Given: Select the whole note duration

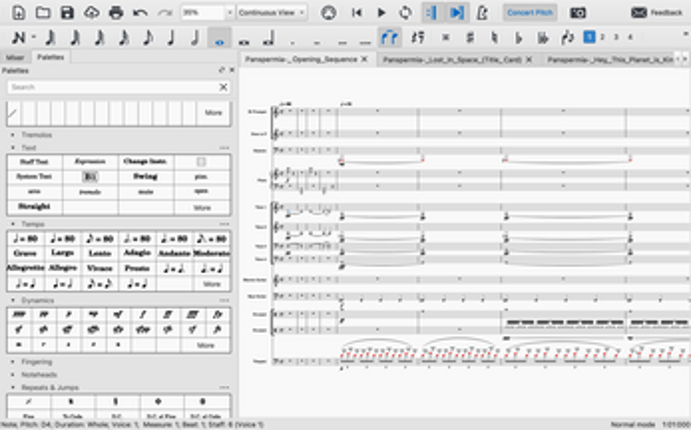Looking at the screenshot, I should 219,37.
